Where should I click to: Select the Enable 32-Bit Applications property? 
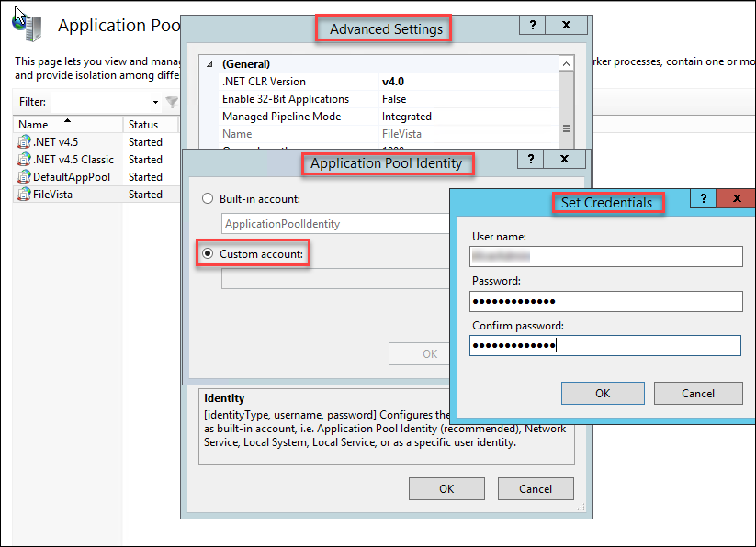[286, 99]
